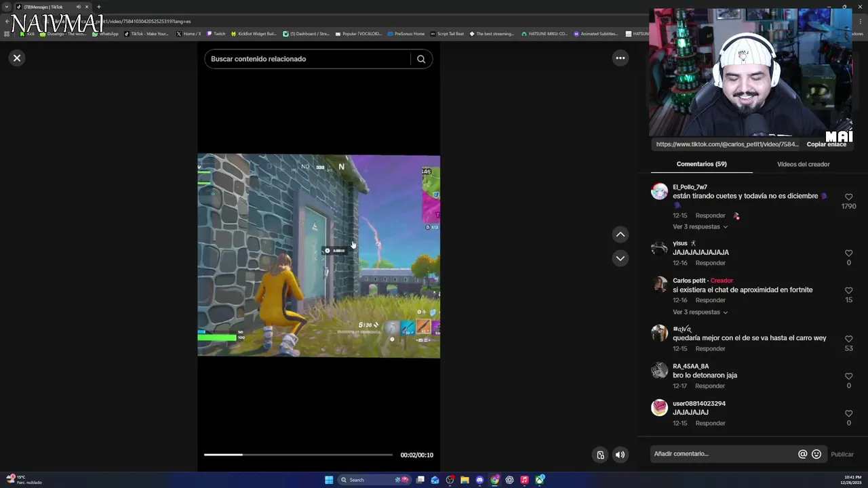Screen dimensions: 868x488
Task: Open the Carlos petit creator username link
Action: click(x=689, y=281)
